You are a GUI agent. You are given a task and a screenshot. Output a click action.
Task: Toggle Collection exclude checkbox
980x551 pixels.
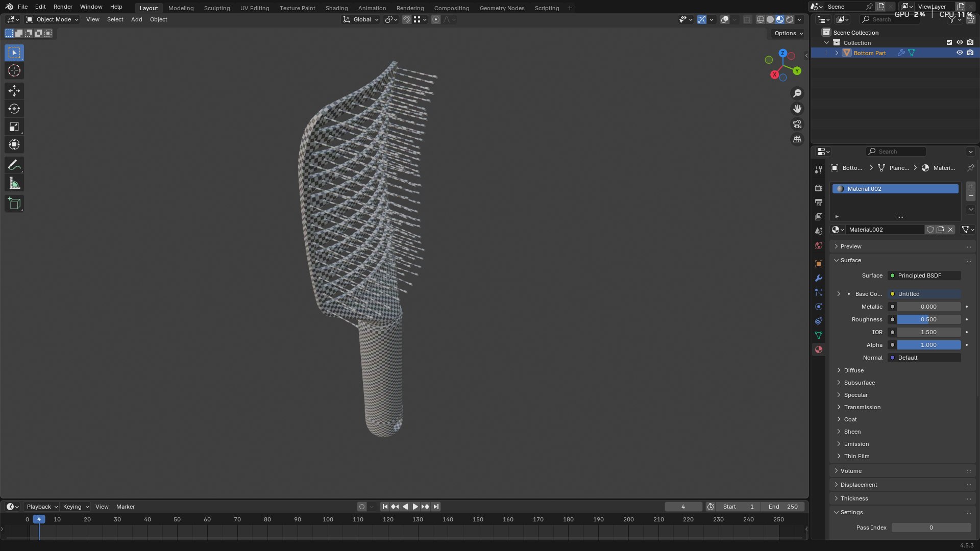tap(949, 43)
